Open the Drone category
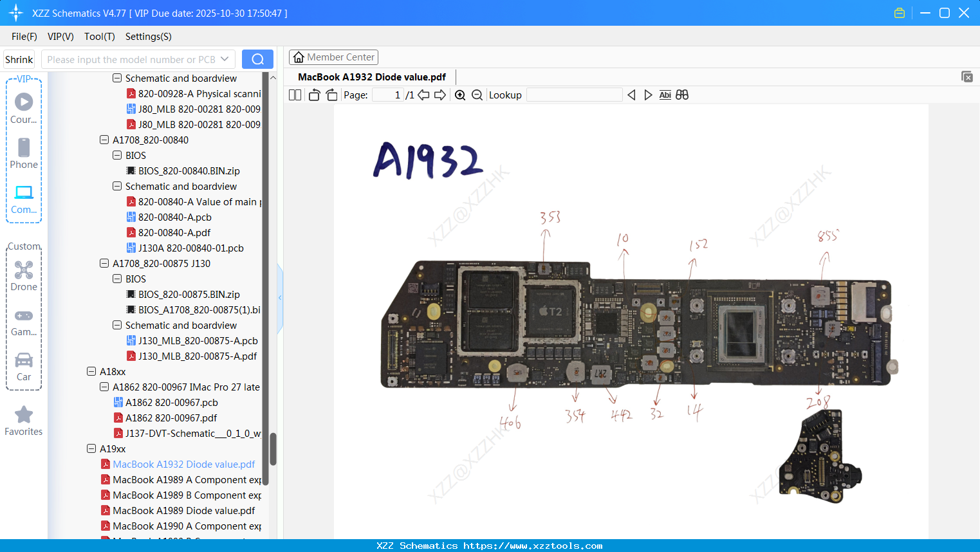 pos(24,276)
